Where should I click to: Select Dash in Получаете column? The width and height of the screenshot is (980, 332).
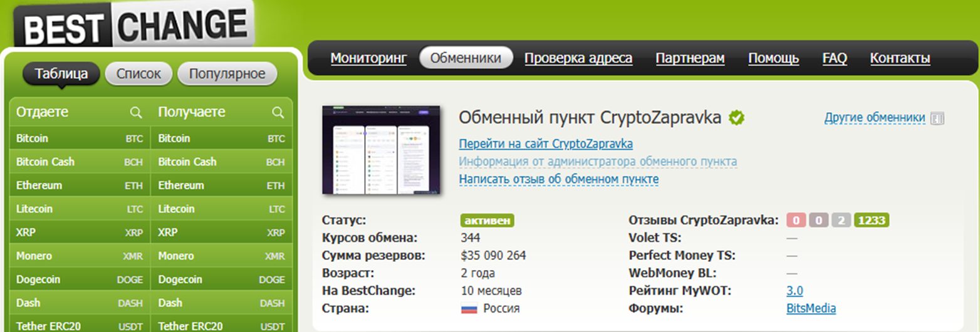(222, 303)
